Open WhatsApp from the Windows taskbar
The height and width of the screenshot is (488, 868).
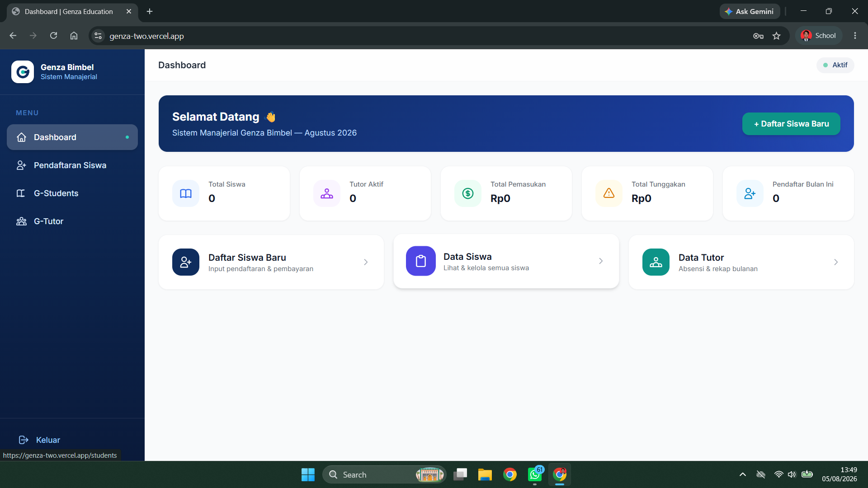535,474
